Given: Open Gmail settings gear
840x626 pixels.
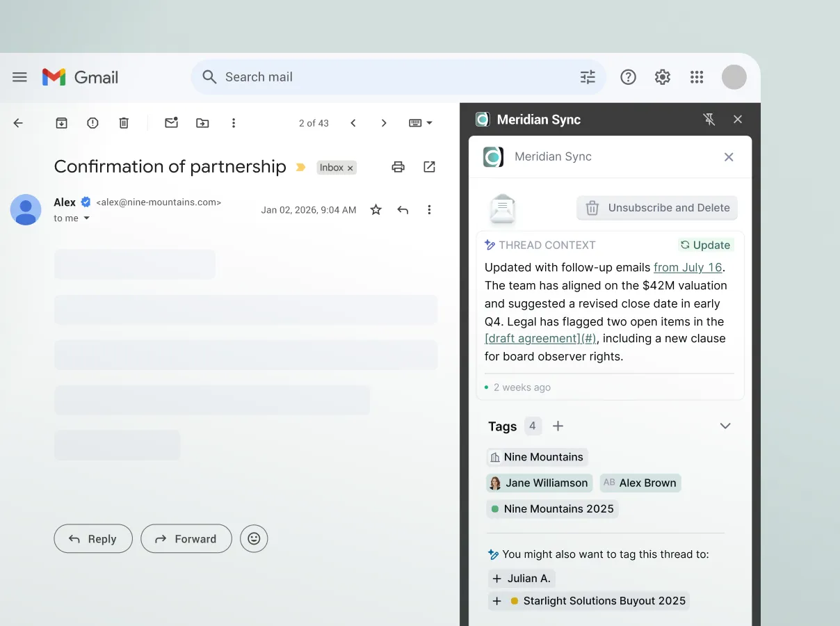Looking at the screenshot, I should 663,77.
